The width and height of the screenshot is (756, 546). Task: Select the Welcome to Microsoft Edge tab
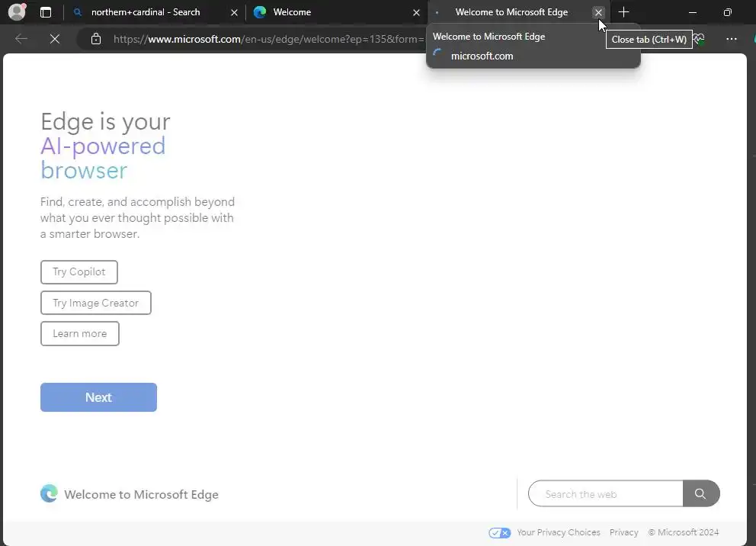pyautogui.click(x=511, y=12)
